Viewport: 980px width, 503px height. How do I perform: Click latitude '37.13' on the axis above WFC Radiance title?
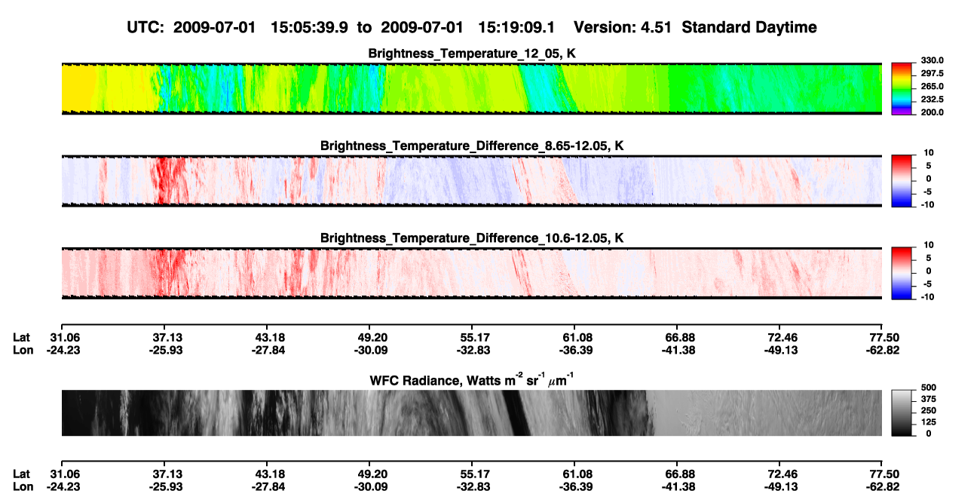point(164,338)
